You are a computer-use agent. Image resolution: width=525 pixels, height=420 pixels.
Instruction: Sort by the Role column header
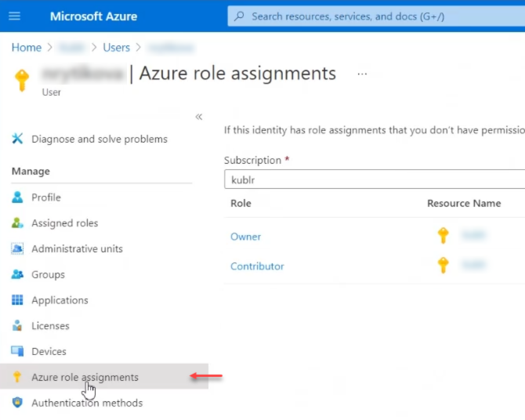[x=241, y=203]
